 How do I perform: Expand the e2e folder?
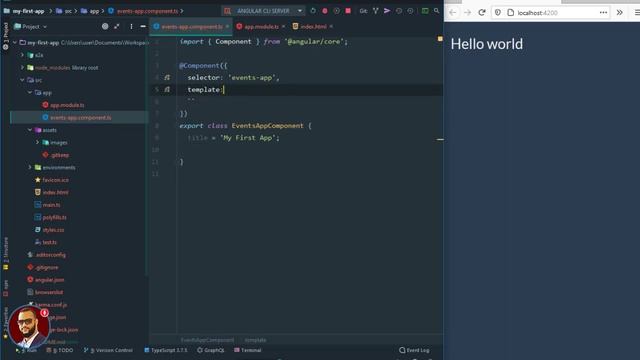[x=22, y=55]
